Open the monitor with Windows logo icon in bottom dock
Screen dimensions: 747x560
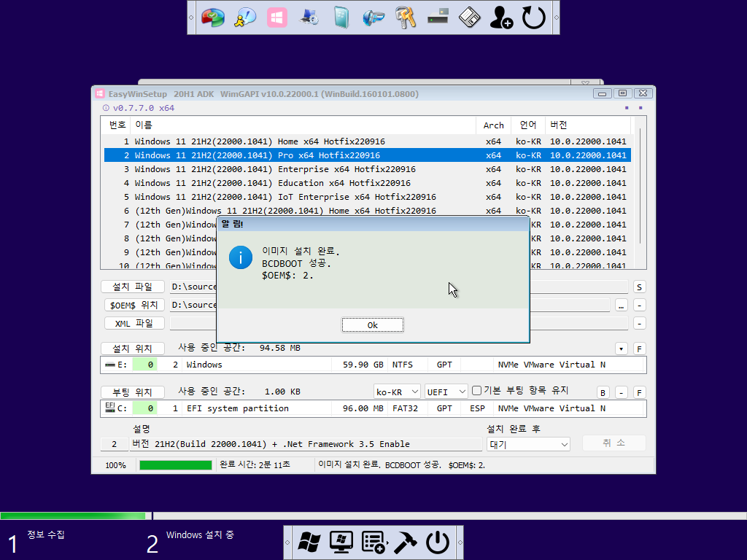click(341, 542)
